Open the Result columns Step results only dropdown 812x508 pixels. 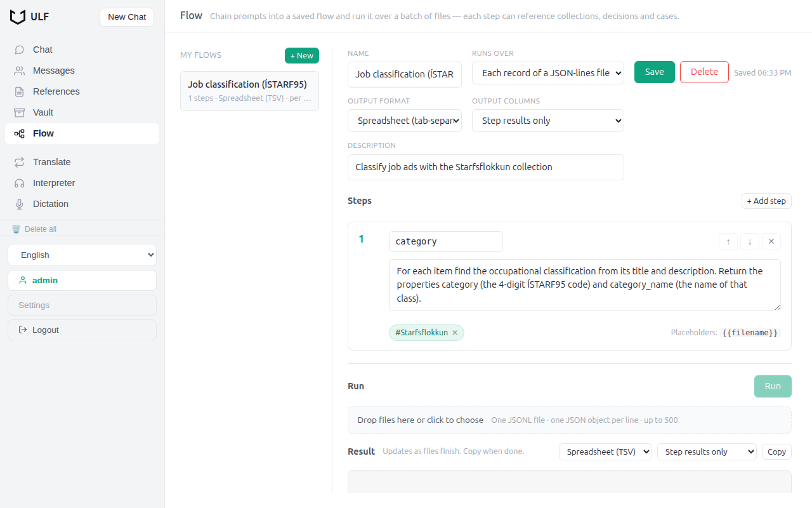tap(707, 452)
